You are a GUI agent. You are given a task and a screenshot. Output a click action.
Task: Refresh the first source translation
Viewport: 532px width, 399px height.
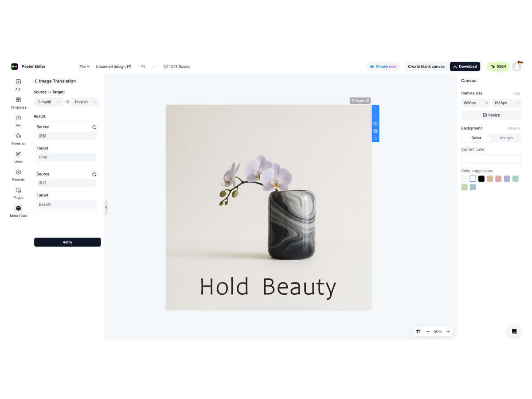coord(94,127)
